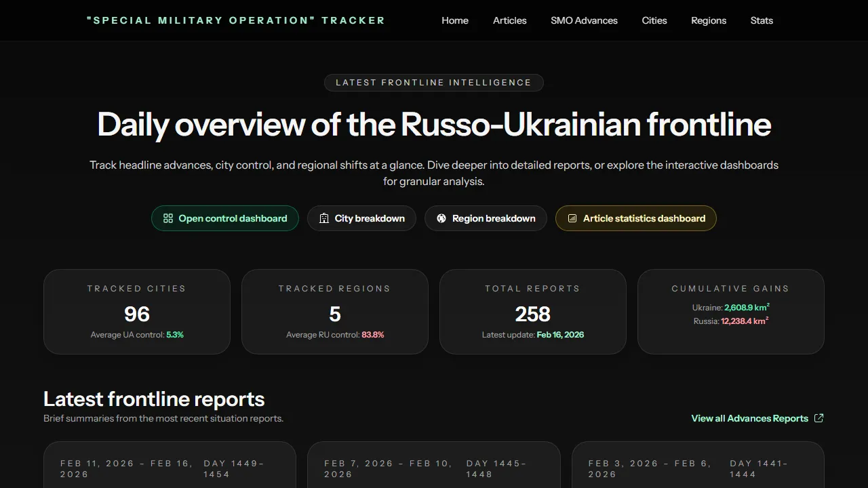Open the SMO Advances section
868x488 pixels.
pyautogui.click(x=584, y=20)
